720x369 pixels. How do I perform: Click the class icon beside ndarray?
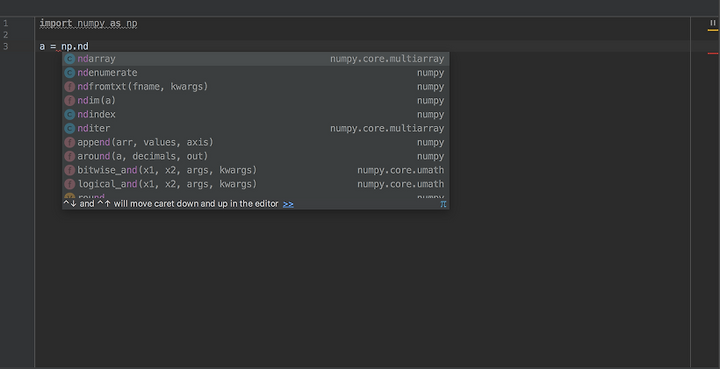pos(70,59)
